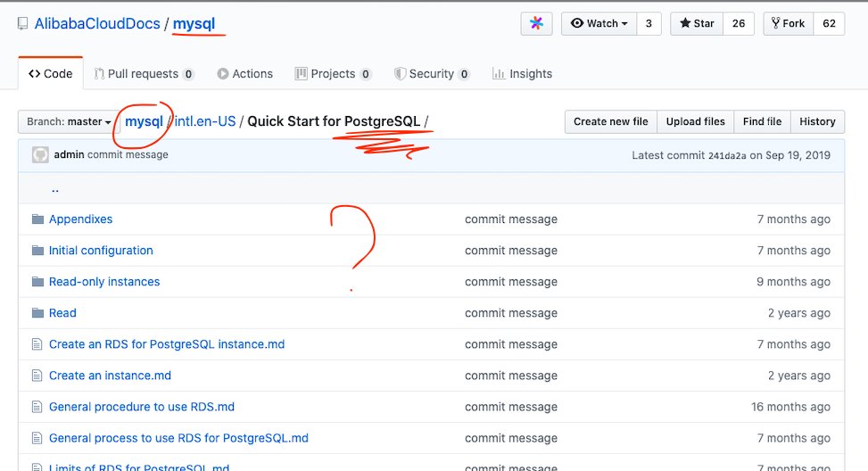The image size is (868, 471).
Task: View the watchers count 3
Action: (649, 23)
